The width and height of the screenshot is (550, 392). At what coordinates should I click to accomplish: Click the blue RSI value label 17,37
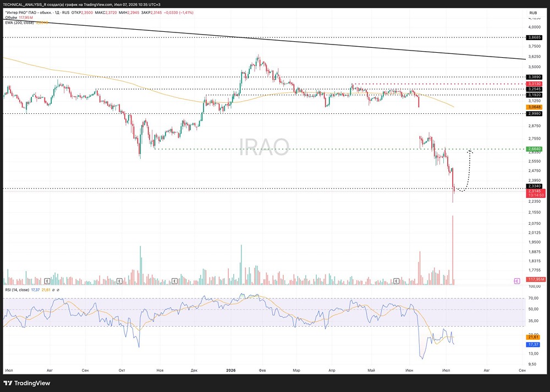pos(533,345)
